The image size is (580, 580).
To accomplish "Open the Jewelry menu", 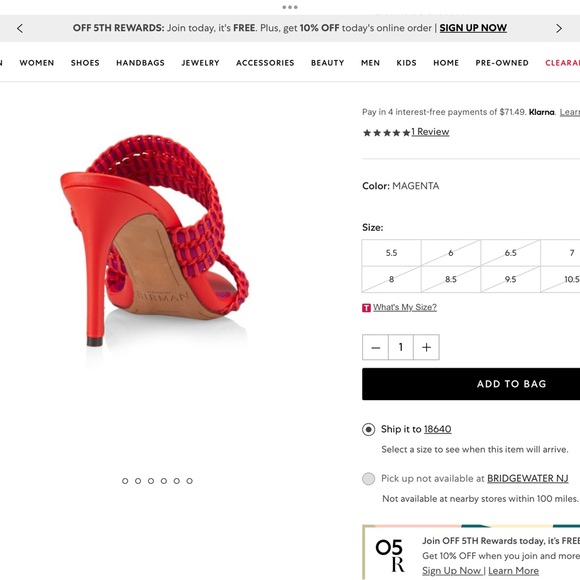I will [200, 63].
